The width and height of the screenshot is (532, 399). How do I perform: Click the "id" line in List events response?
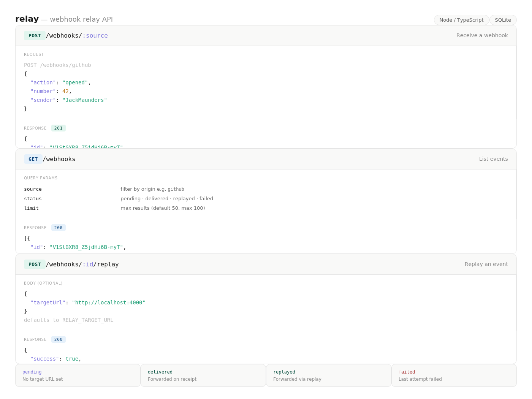tap(78, 247)
